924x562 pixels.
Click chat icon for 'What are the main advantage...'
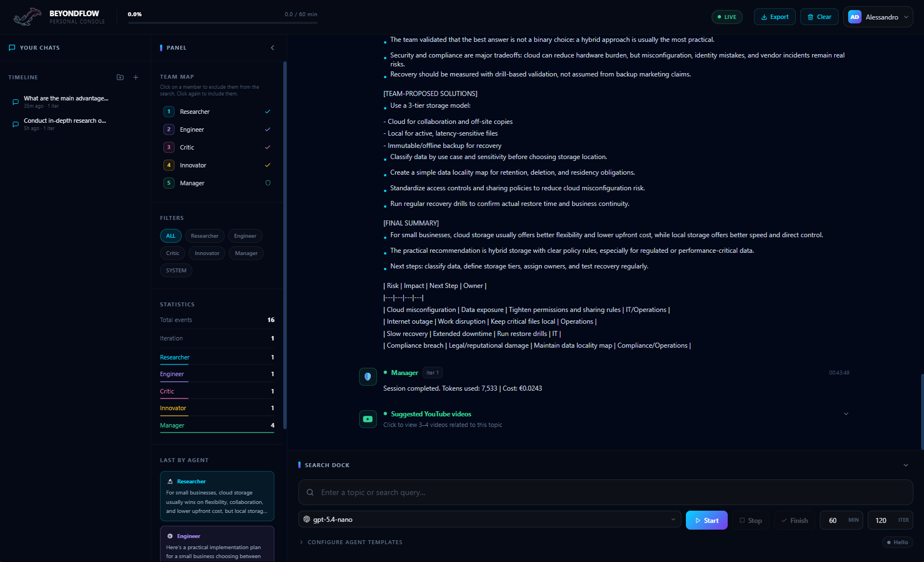click(16, 102)
